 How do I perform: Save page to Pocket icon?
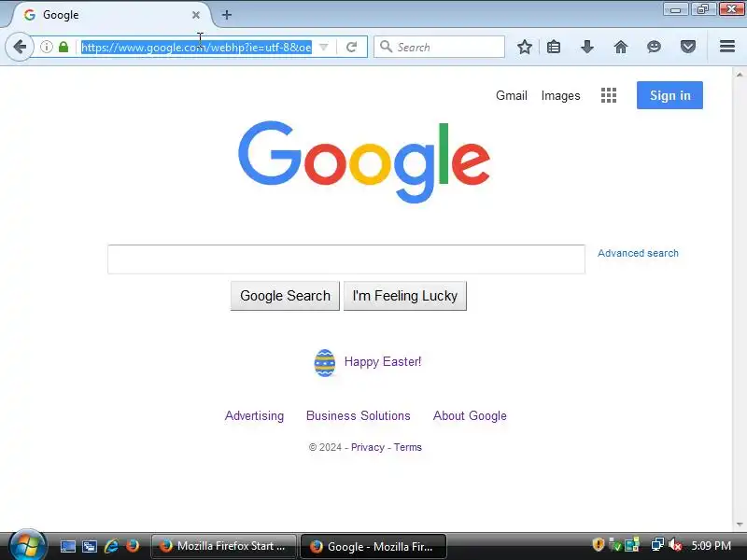coord(688,47)
